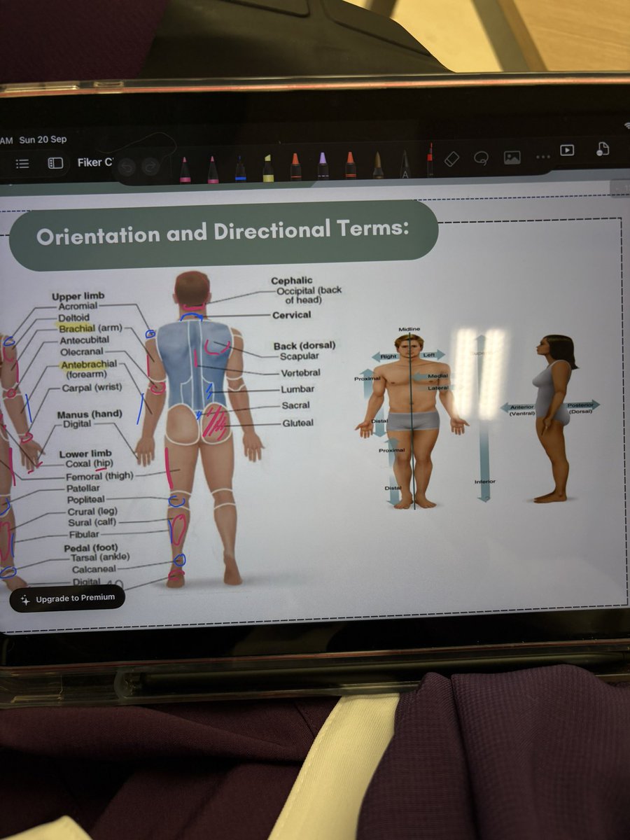Screen dimensions: 630x840
Task: Undo the last stroke
Action: (x=127, y=167)
